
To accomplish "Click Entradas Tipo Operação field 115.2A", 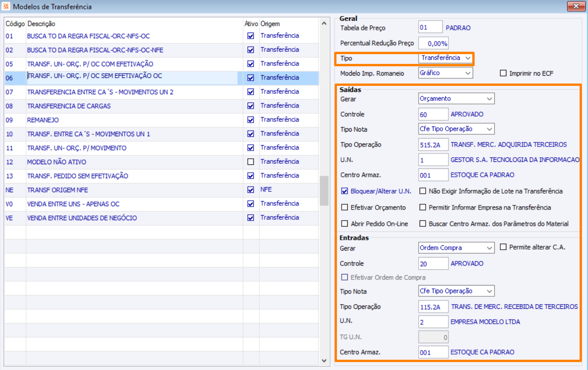I will tap(433, 307).
